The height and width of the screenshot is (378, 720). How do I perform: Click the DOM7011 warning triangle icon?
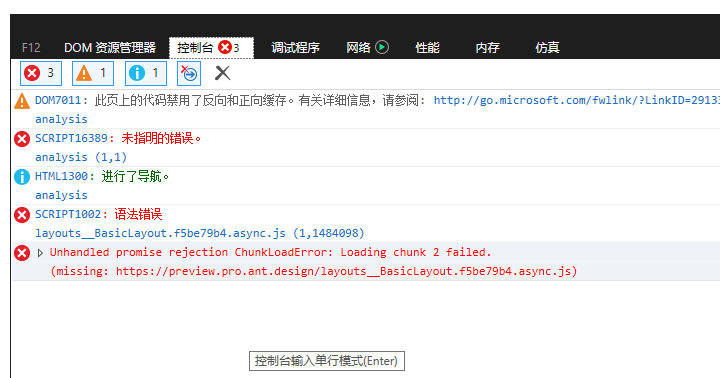tap(22, 101)
